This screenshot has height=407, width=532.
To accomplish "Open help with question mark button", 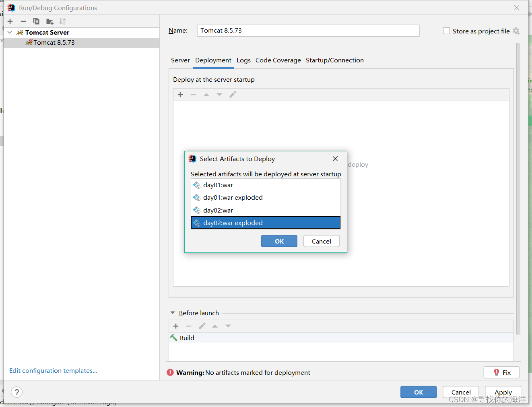I will coord(16,392).
